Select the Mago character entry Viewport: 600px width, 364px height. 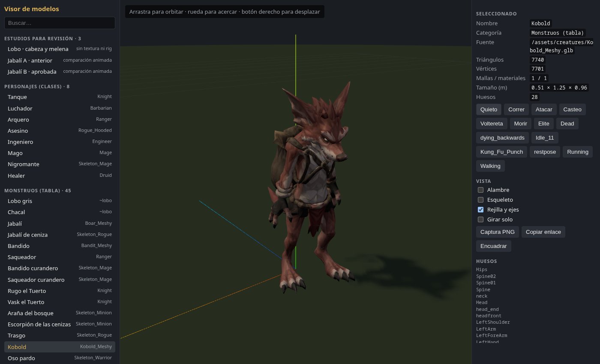point(60,153)
